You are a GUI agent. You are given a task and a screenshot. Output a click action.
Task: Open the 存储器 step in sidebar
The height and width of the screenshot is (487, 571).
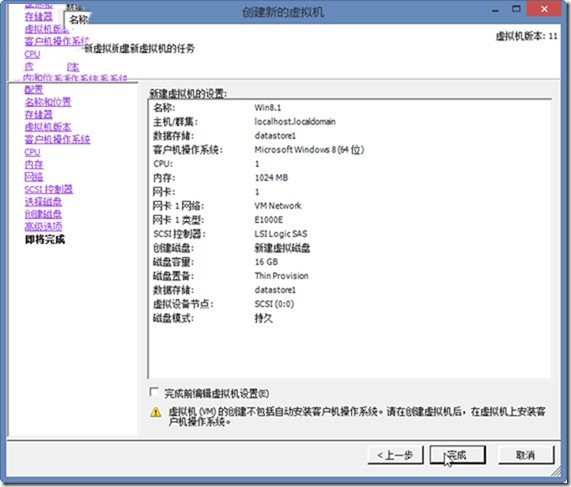[38, 114]
